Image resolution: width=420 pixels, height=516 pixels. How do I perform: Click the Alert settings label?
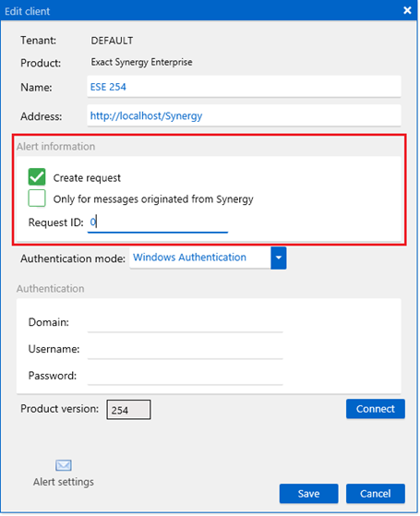(64, 482)
